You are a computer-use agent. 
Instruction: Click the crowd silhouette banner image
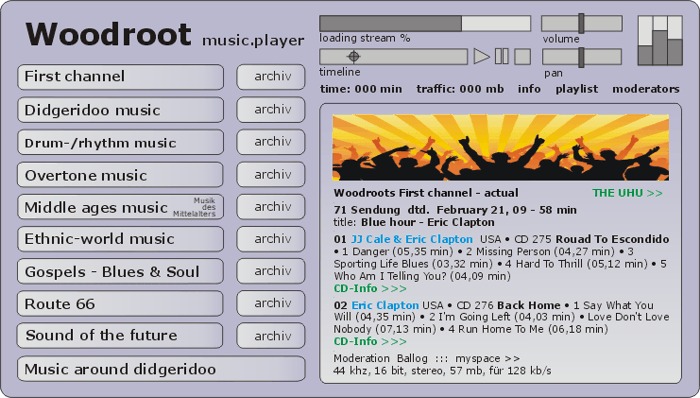coord(500,147)
